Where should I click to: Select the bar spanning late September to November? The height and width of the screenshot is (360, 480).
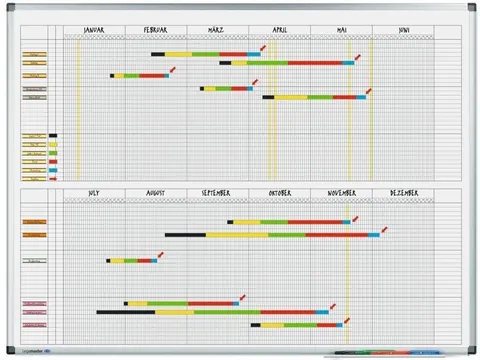click(289, 222)
